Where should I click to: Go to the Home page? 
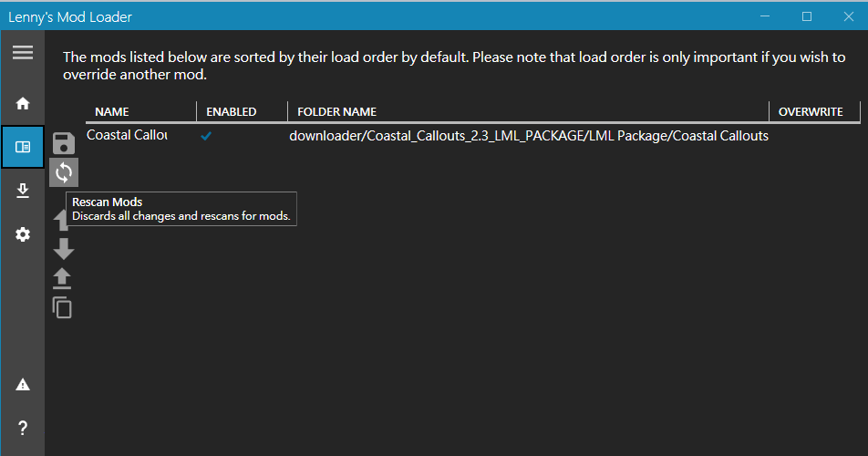click(x=23, y=104)
